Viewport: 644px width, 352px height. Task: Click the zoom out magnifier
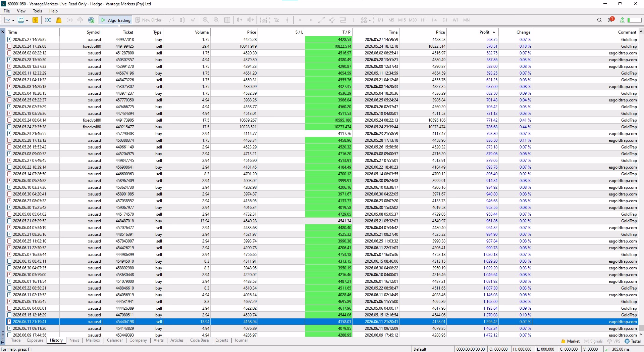click(216, 20)
